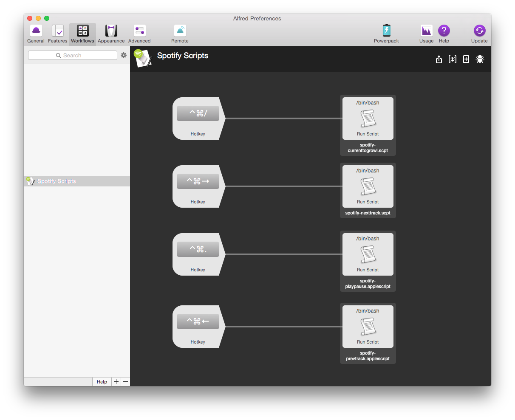Open the Remote preferences tab
The image size is (515, 420).
point(180,34)
